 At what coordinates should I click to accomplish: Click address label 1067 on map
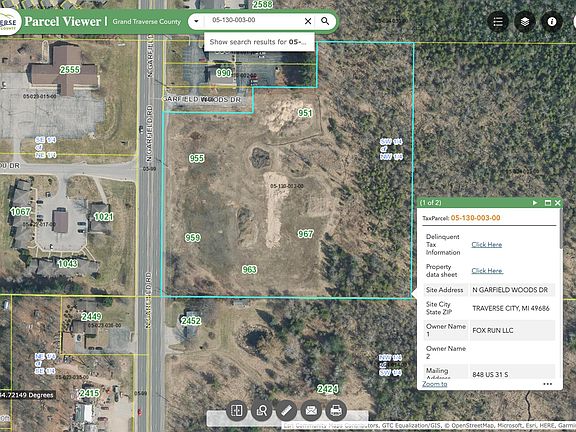point(21,212)
